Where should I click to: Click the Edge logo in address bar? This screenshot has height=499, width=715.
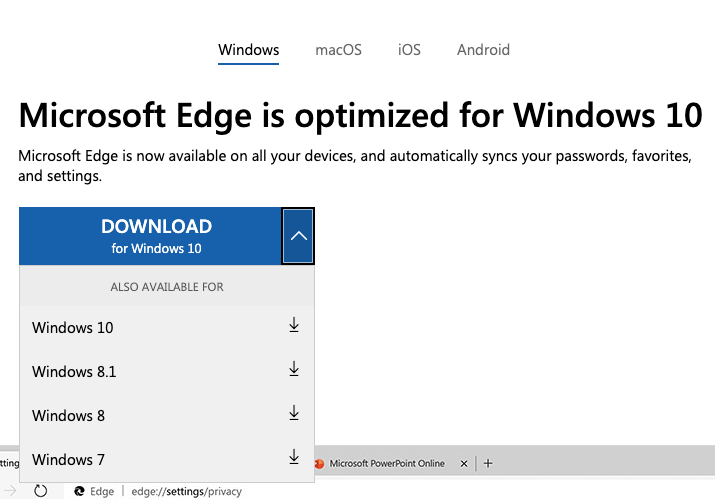(79, 491)
